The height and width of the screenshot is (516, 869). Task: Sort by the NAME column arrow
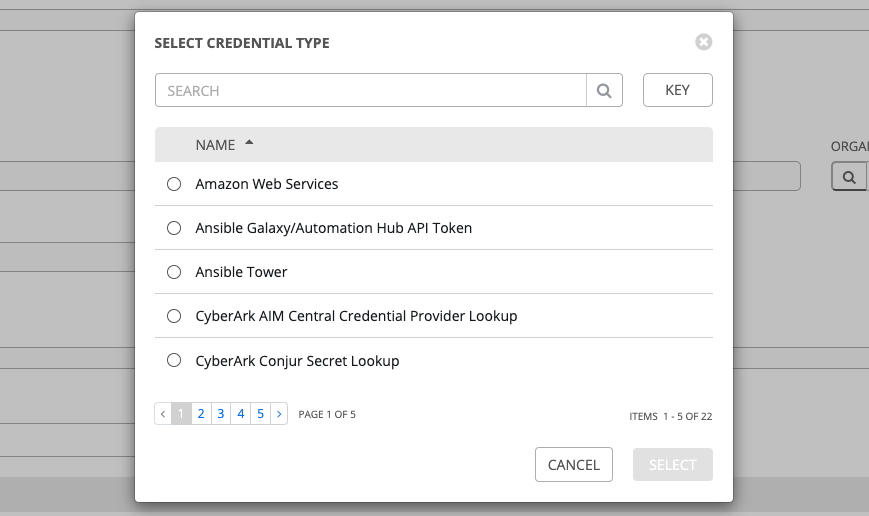point(249,142)
